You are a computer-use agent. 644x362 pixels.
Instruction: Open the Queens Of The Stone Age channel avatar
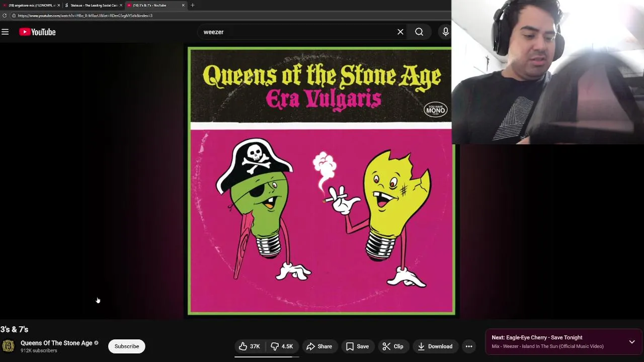8,346
